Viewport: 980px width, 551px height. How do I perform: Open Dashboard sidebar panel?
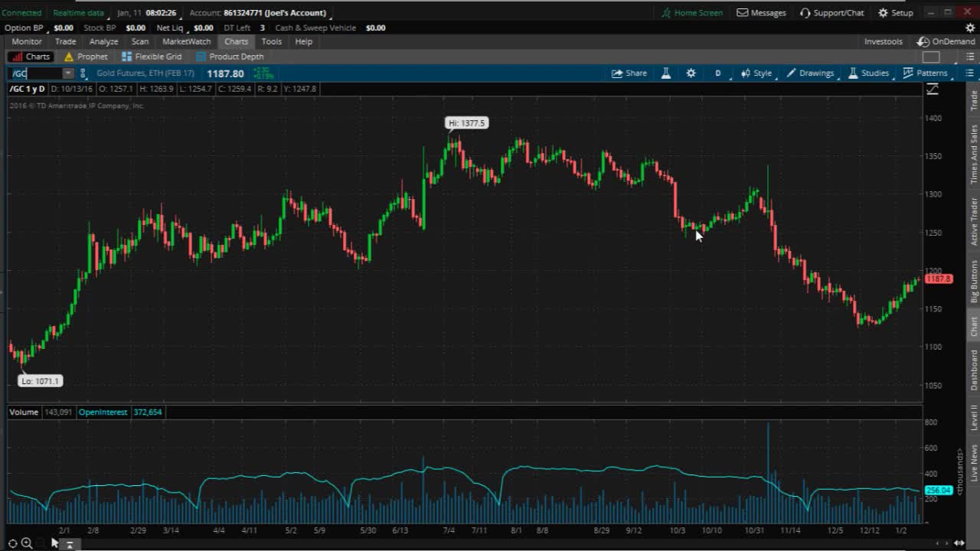(974, 370)
